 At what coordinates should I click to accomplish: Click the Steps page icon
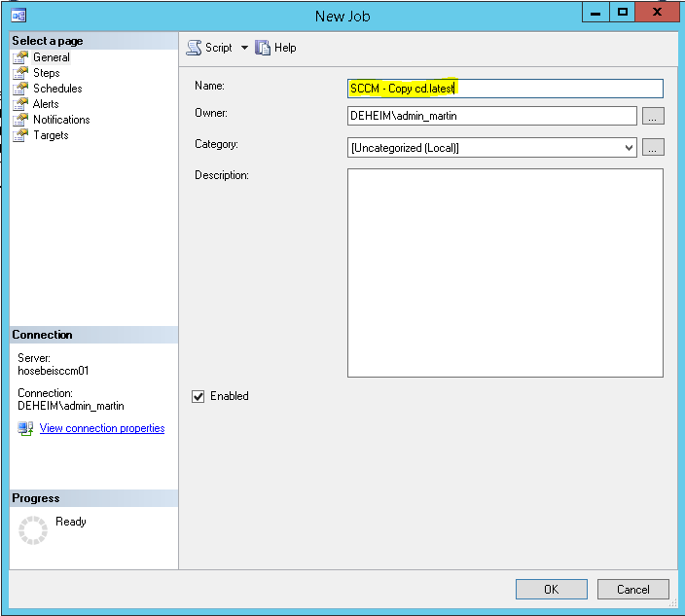point(20,73)
